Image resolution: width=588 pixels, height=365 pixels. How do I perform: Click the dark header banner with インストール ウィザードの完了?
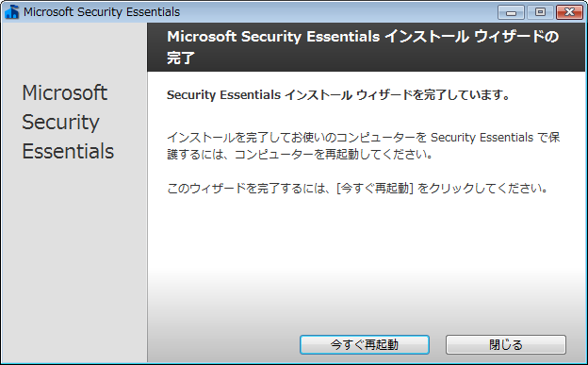pos(366,47)
